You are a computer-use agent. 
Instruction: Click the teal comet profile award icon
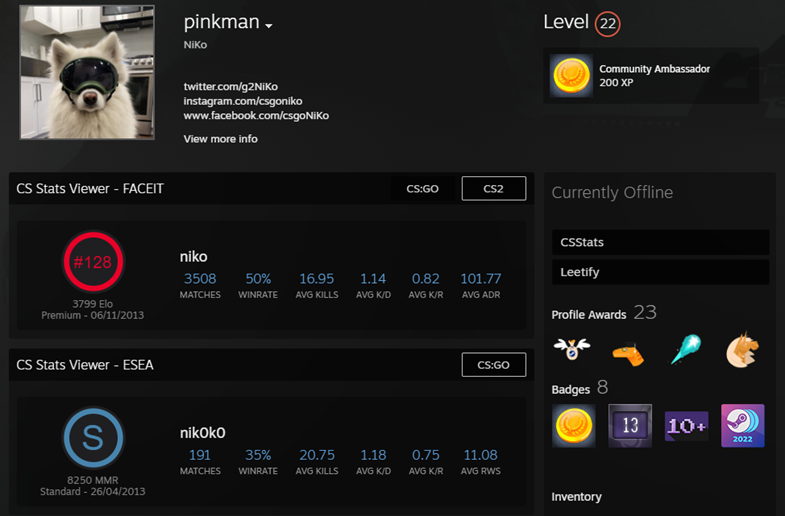685,349
